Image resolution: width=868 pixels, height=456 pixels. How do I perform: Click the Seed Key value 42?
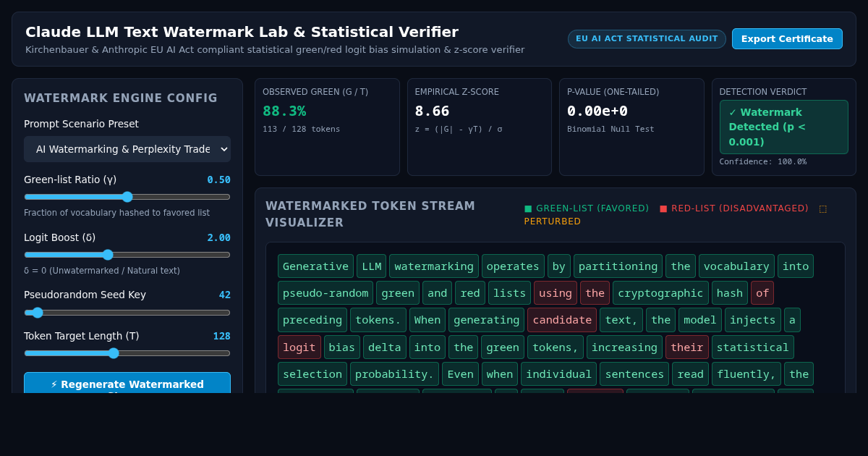click(225, 295)
